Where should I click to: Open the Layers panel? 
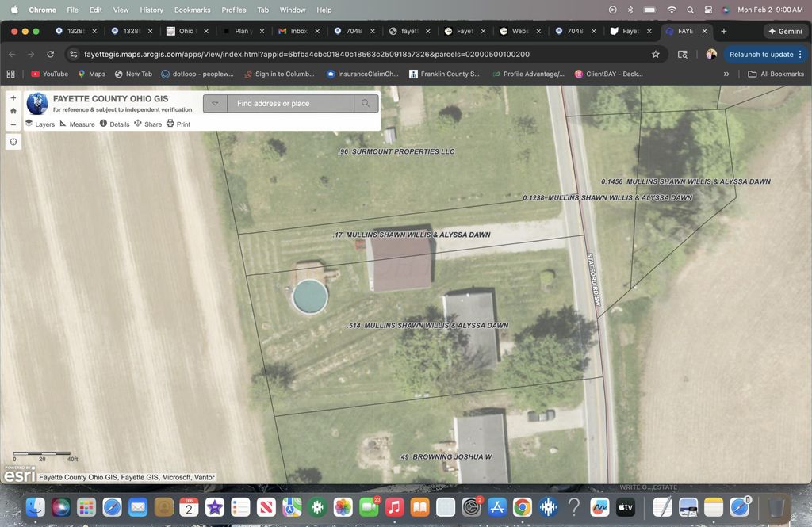click(40, 124)
